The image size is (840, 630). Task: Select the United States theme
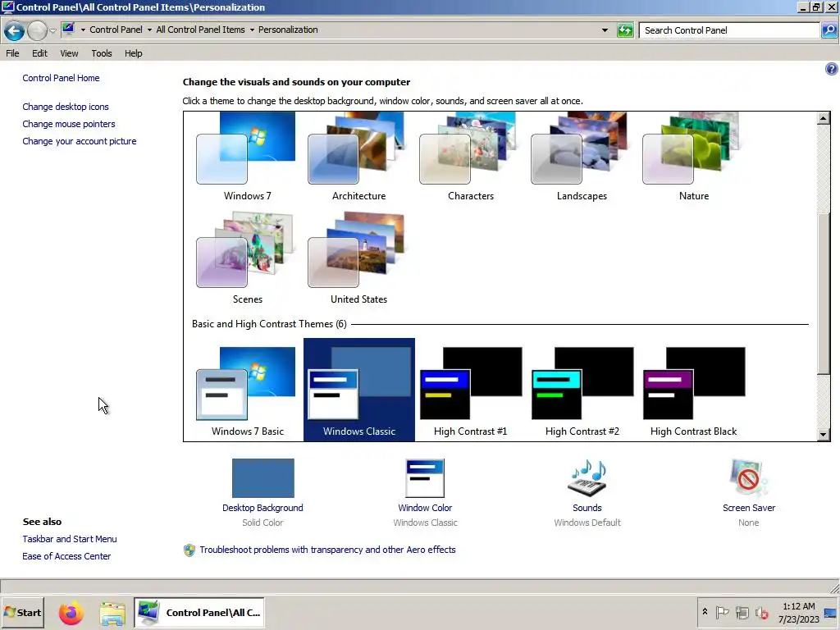[x=358, y=258]
